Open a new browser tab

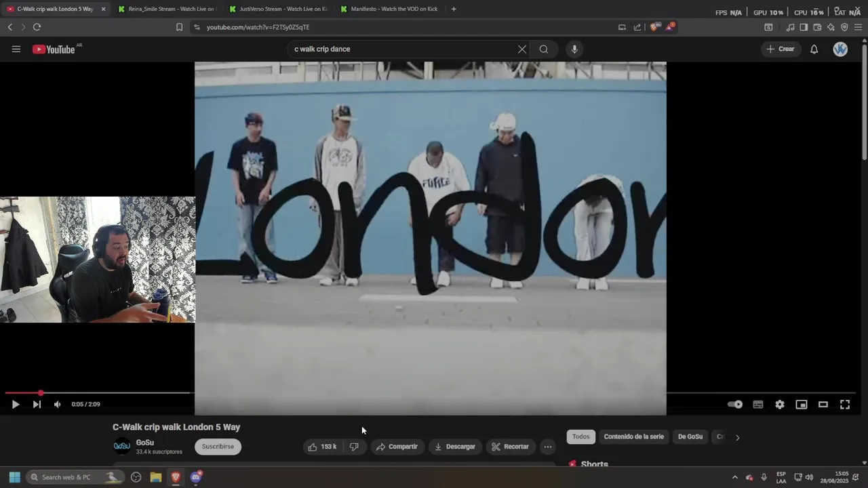coord(454,9)
